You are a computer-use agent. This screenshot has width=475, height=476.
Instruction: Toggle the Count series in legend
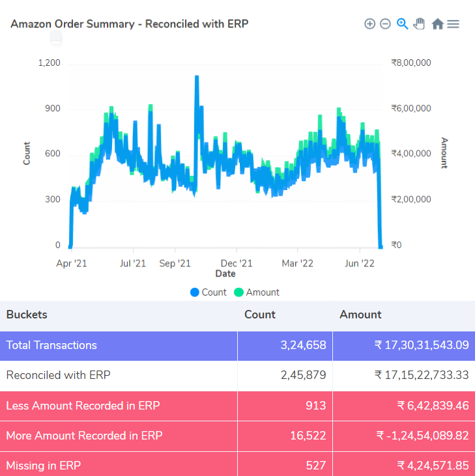pyautogui.click(x=208, y=292)
